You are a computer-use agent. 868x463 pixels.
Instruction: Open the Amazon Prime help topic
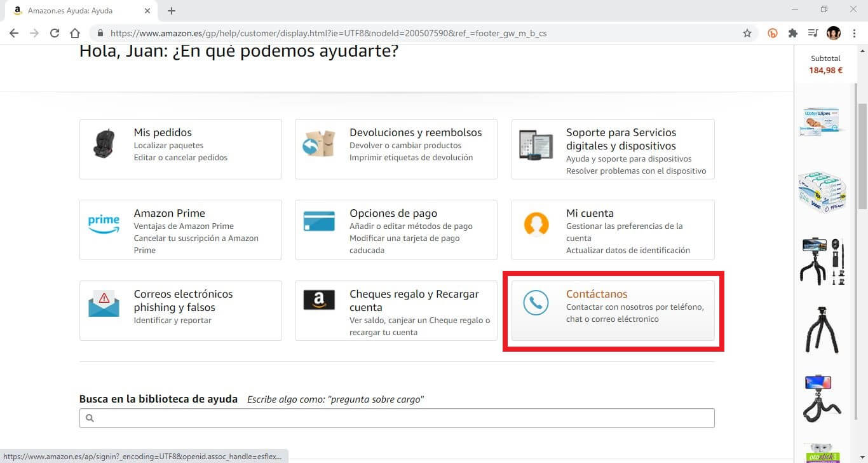point(180,230)
